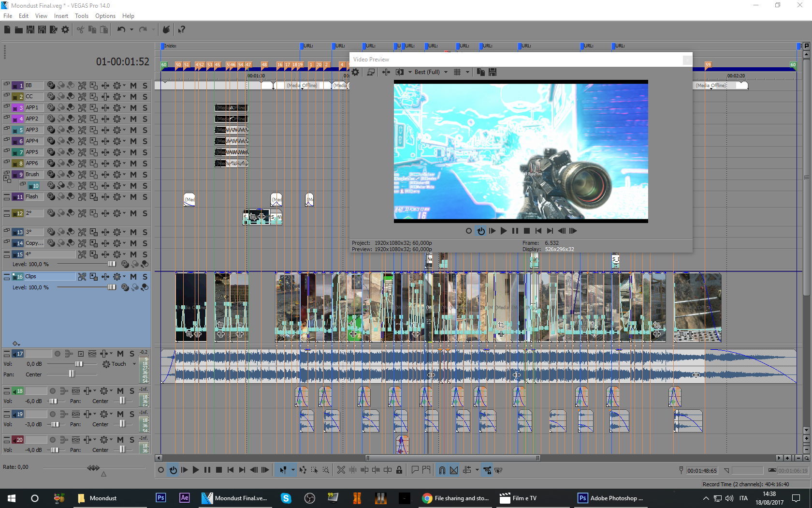Click the Open project folder icon
The image size is (812, 508).
[x=18, y=30]
